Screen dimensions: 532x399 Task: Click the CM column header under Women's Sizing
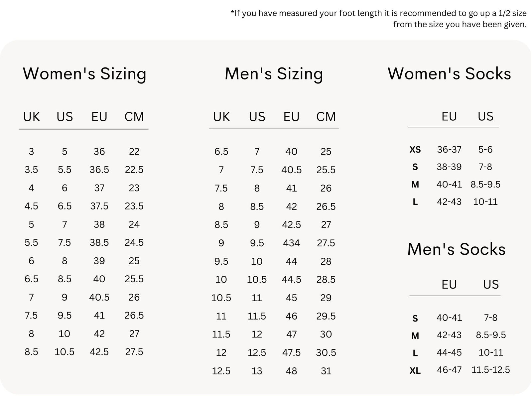(x=134, y=117)
